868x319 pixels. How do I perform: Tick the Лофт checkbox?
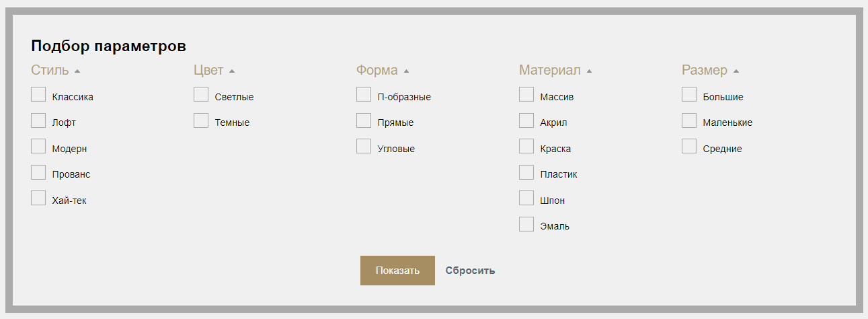pos(38,121)
